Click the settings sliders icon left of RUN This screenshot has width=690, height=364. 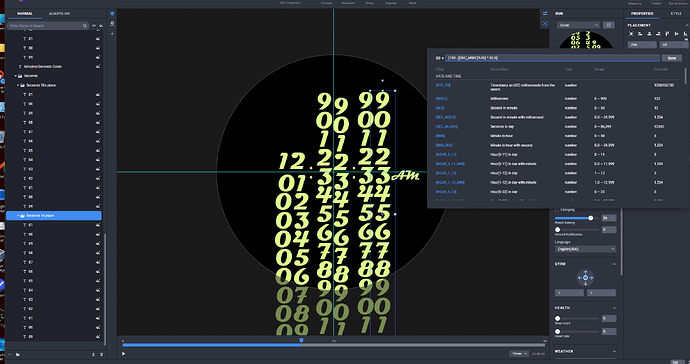click(x=545, y=14)
